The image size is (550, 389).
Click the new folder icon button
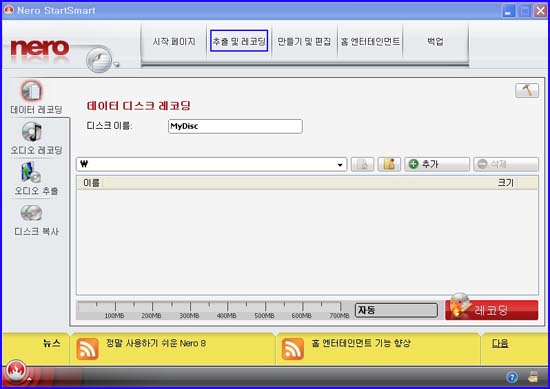coord(389,164)
